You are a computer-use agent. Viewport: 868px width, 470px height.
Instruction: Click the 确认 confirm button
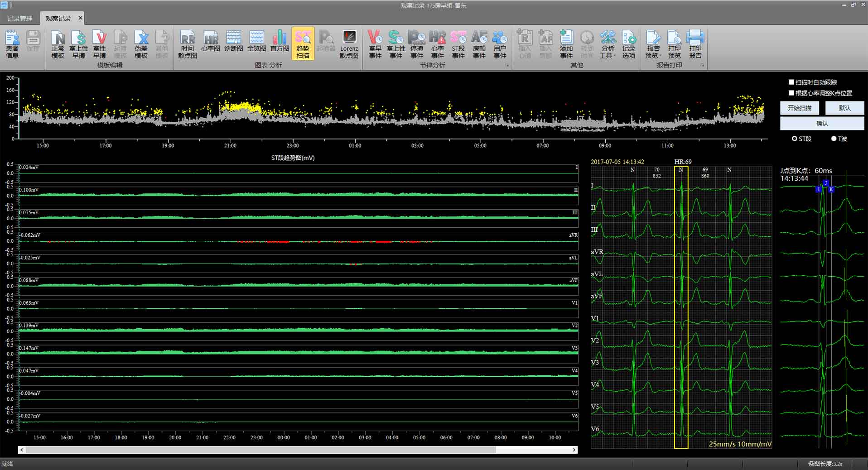tap(822, 123)
